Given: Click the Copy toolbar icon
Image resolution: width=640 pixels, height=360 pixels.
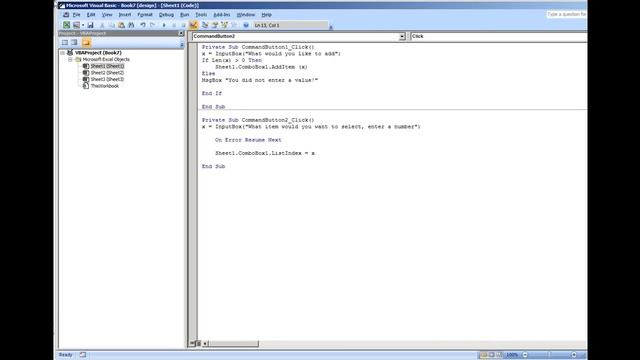Looking at the screenshot, I should pyautogui.click(x=112, y=25).
